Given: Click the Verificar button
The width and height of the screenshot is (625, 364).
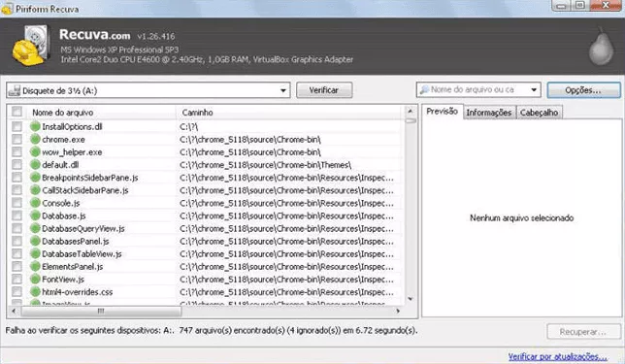Looking at the screenshot, I should click(324, 90).
